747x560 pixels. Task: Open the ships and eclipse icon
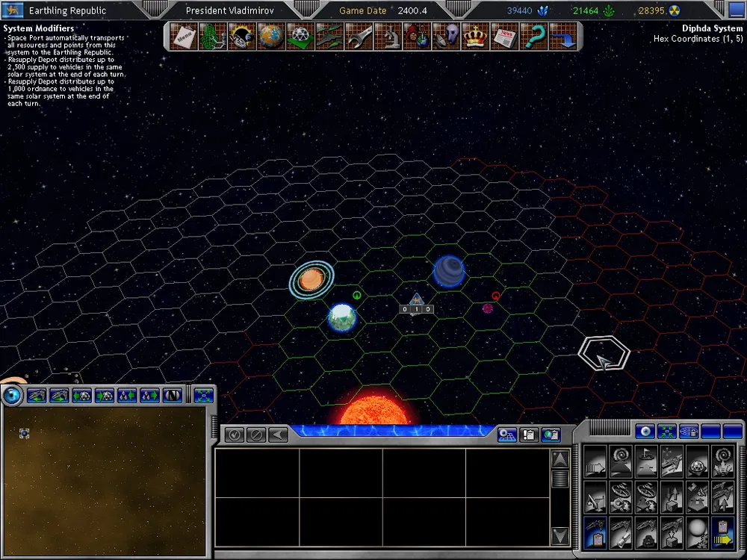click(242, 36)
